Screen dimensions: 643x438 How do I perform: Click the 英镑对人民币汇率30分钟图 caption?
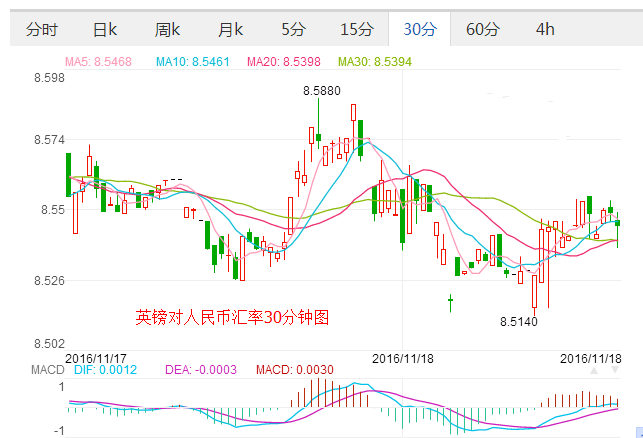(x=232, y=317)
